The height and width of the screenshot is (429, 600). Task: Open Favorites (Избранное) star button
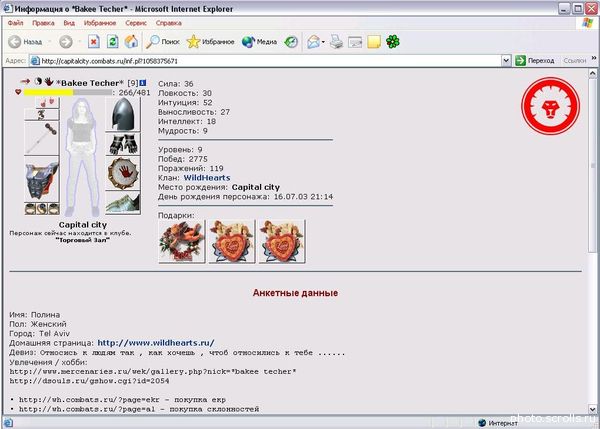[210, 42]
